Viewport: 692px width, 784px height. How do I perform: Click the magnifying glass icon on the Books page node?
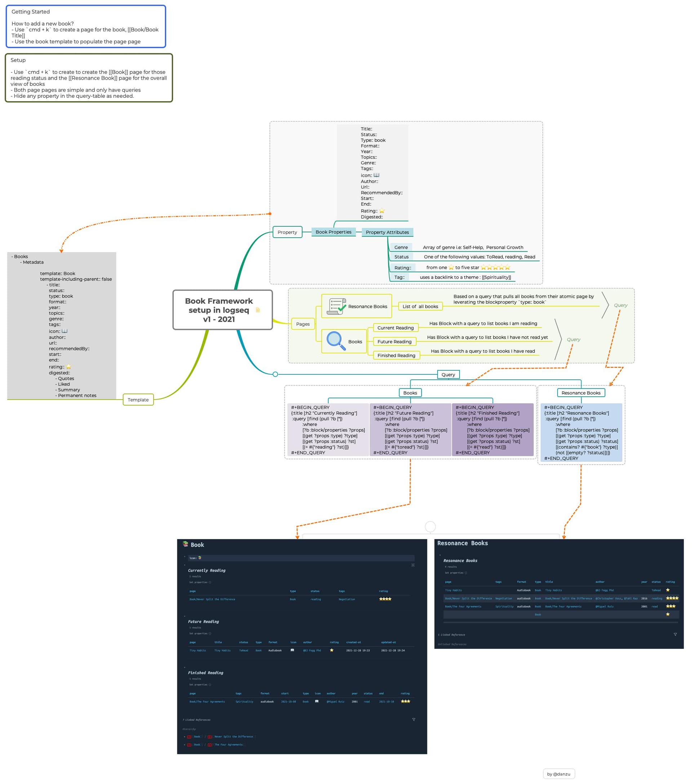pyautogui.click(x=336, y=341)
